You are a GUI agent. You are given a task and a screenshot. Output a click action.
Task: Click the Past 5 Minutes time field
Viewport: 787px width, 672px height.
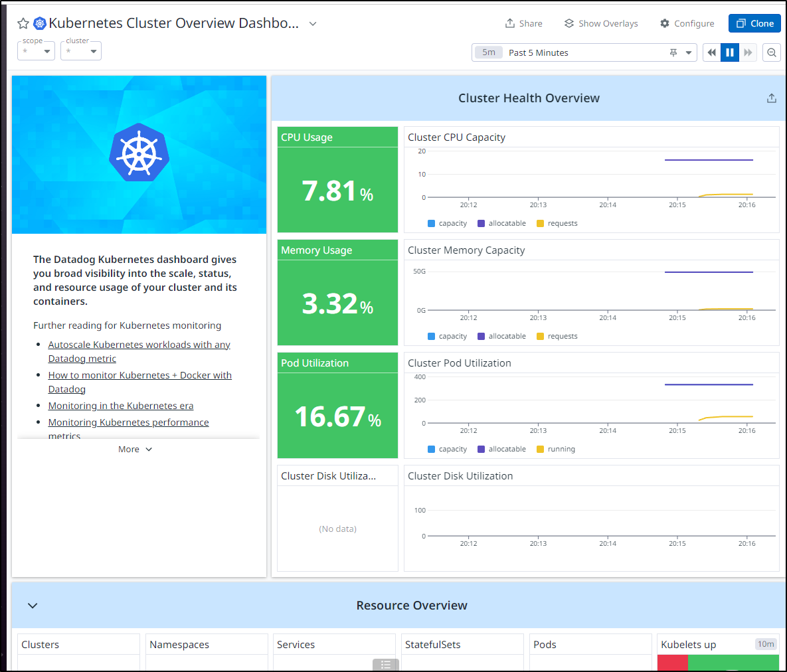pos(584,52)
